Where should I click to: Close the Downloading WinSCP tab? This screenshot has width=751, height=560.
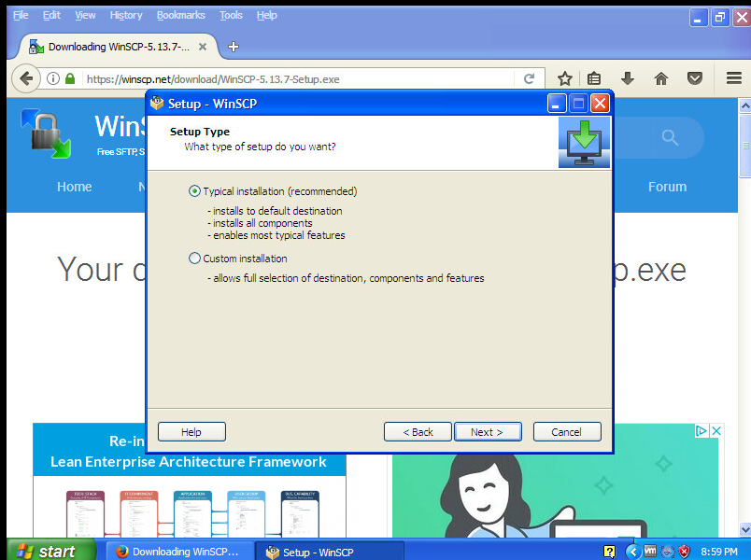coord(203,47)
